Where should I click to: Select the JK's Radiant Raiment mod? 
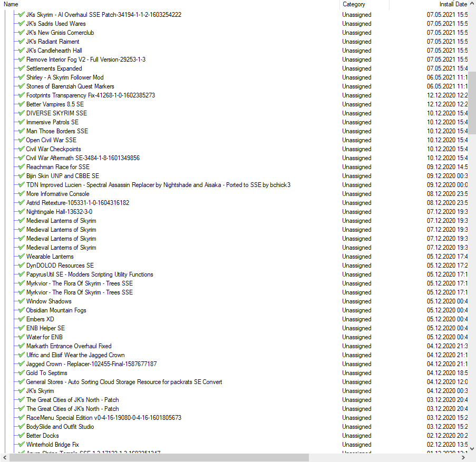pos(53,42)
